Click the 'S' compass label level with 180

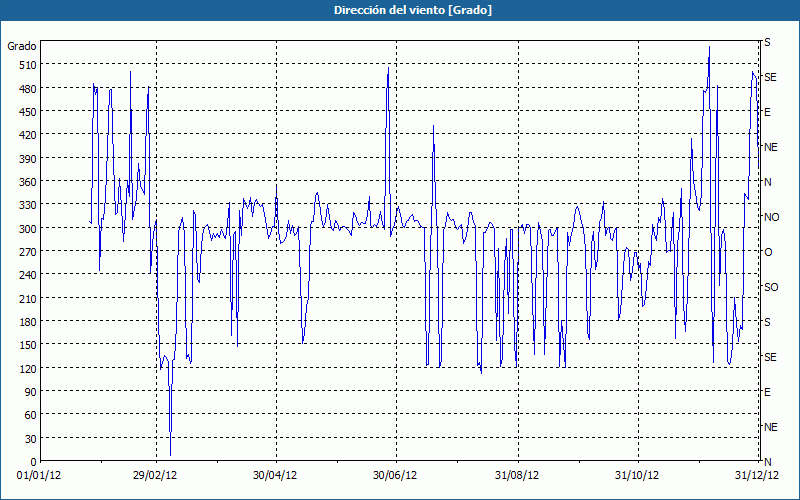767,322
